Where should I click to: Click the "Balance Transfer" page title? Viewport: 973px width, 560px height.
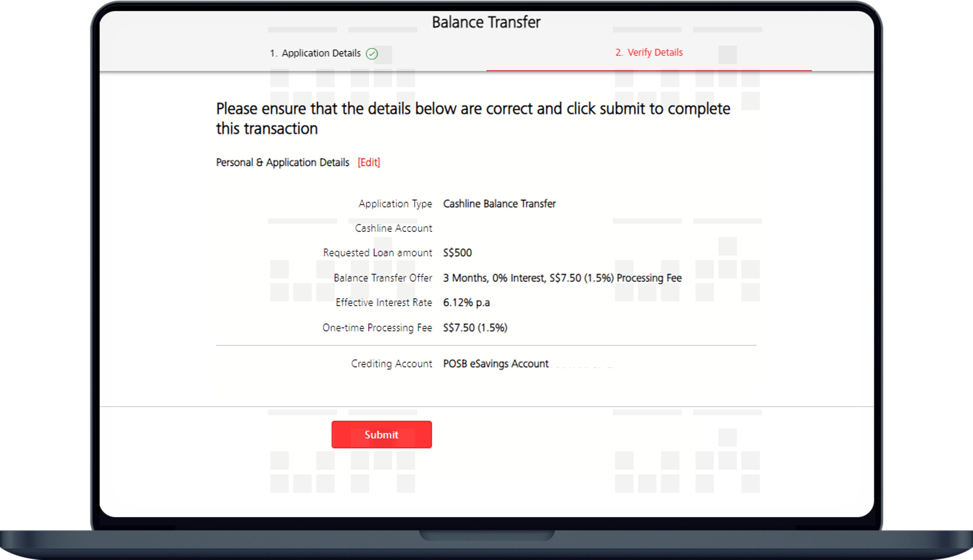click(x=486, y=22)
